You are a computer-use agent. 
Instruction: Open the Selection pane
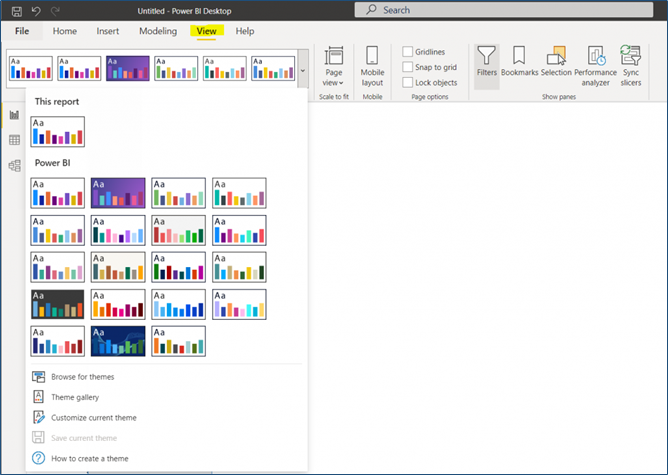click(556, 62)
